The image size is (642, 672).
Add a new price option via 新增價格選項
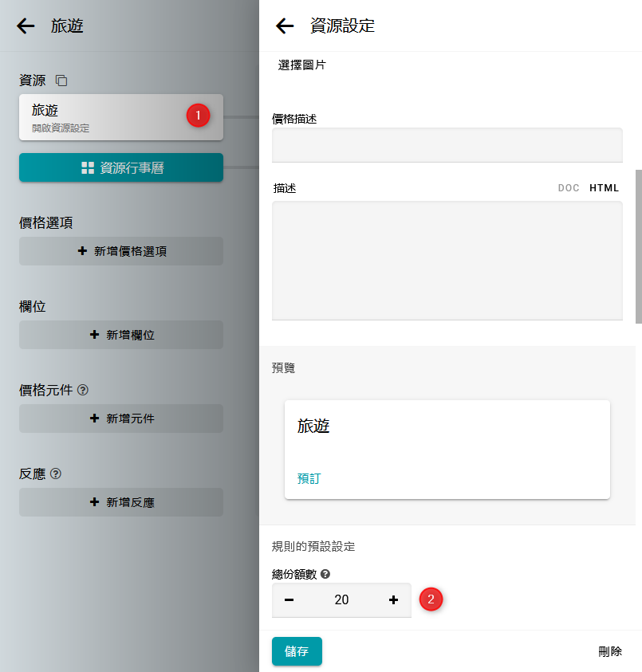point(121,251)
